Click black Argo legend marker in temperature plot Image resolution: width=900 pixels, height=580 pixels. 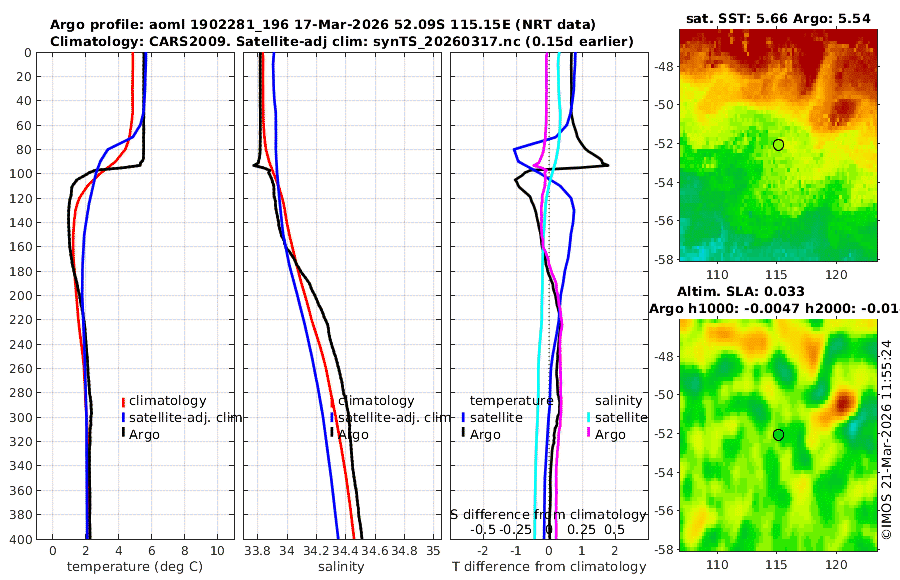point(123,434)
